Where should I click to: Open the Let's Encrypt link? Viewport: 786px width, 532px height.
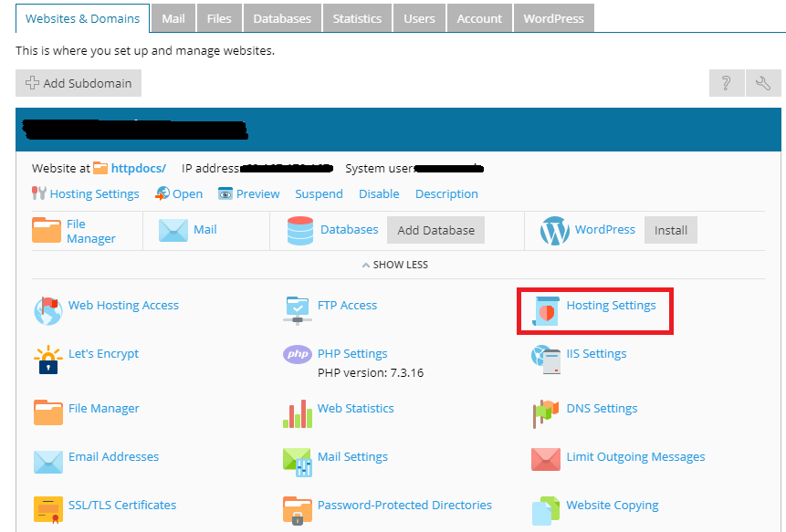103,354
